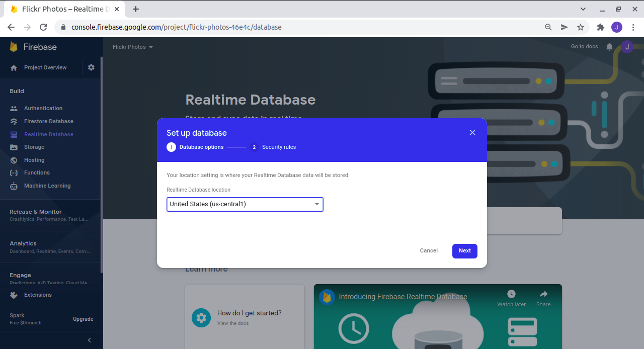Click the Firestore Database icon
The width and height of the screenshot is (644, 349).
coord(14,121)
